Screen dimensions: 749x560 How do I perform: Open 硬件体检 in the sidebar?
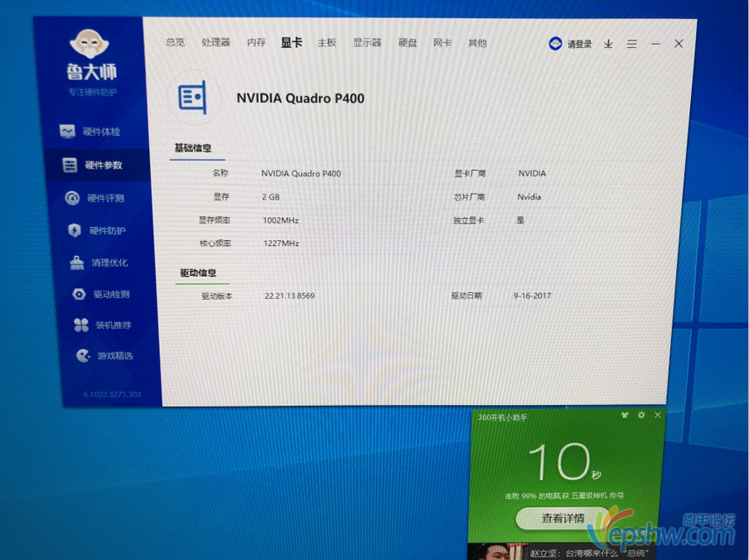tap(89, 131)
